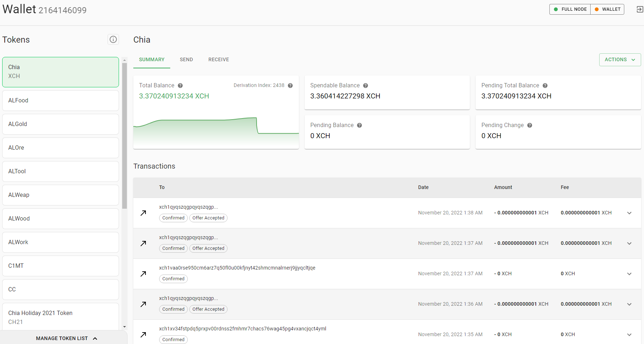Click the help icon beside Pending Total Balance
Viewport: 644px width, 344px height.
pos(545,85)
